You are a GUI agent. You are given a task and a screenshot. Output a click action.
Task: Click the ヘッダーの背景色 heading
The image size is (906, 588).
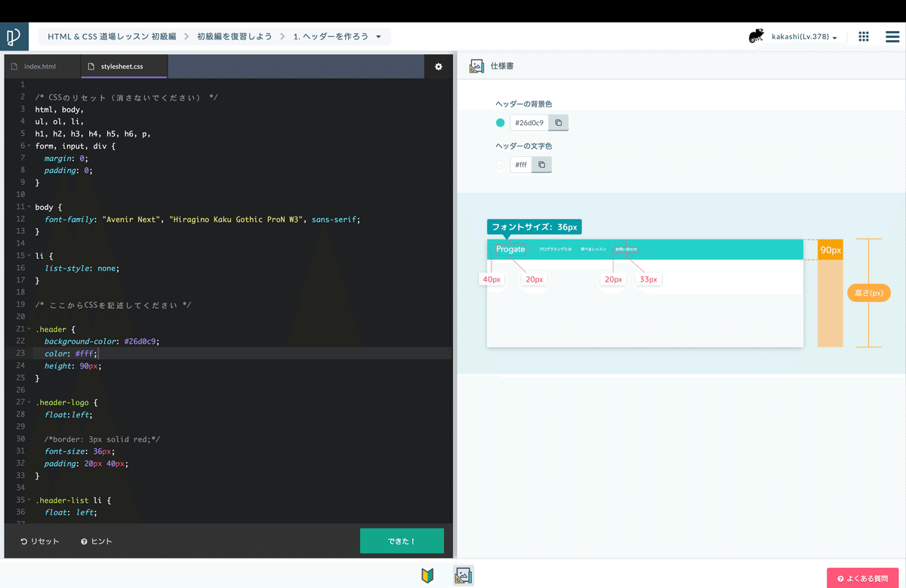coord(523,104)
